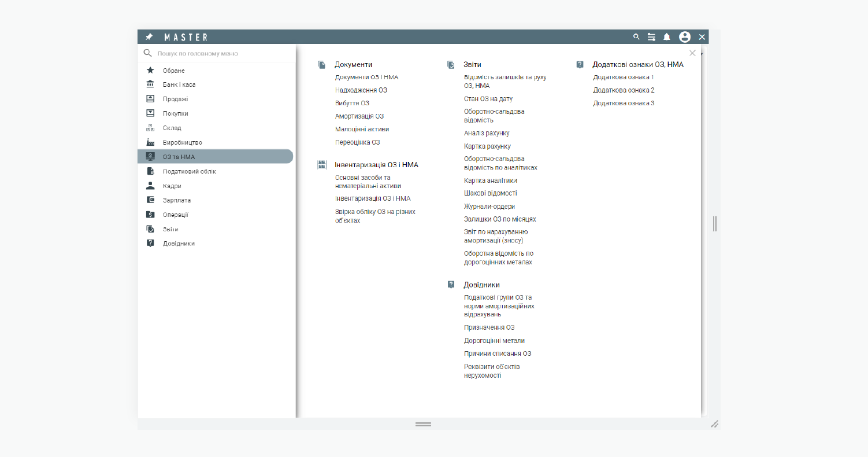Screen dimensions: 868x457
Task: Open Реквізити об'єктів нерухомості reference
Action: pos(492,371)
